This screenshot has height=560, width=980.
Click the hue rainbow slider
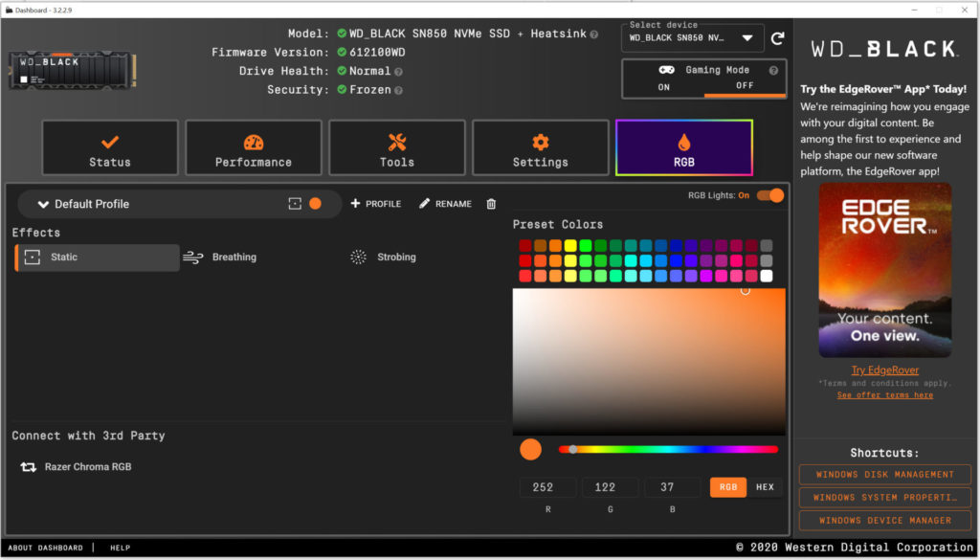668,449
